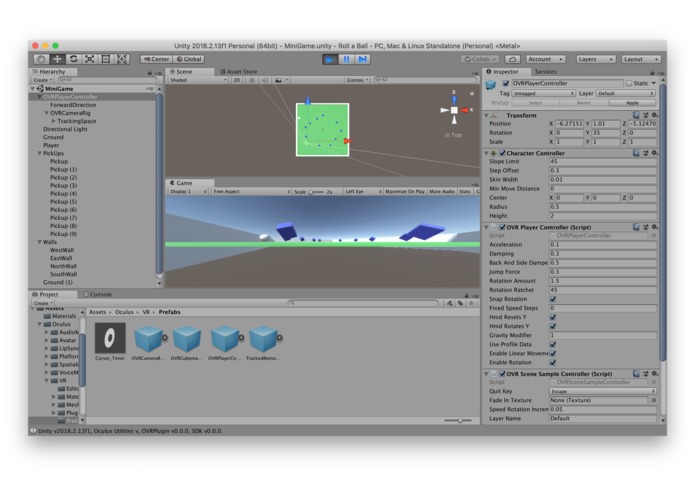This screenshot has width=695, height=494.
Task: Collapse the PickUps hierarchy group
Action: click(39, 153)
